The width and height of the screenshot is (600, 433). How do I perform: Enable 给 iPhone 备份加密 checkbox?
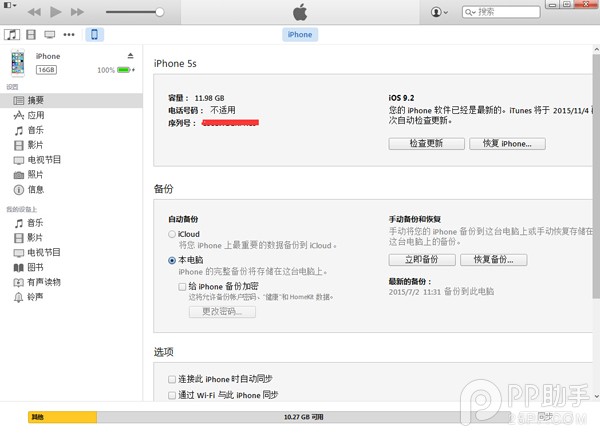click(x=182, y=285)
